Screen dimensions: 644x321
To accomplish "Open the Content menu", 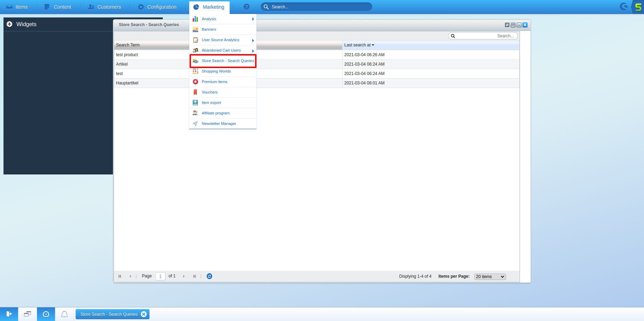I will (58, 7).
